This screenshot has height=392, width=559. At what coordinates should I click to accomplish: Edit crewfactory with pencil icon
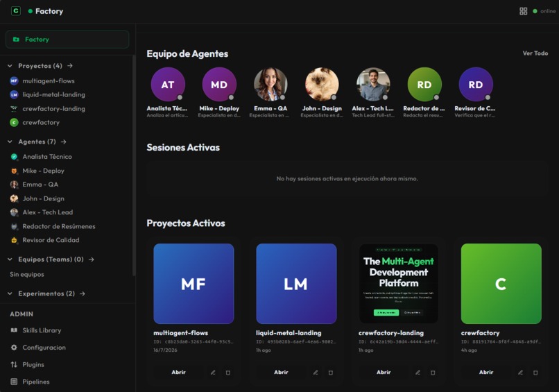(520, 373)
